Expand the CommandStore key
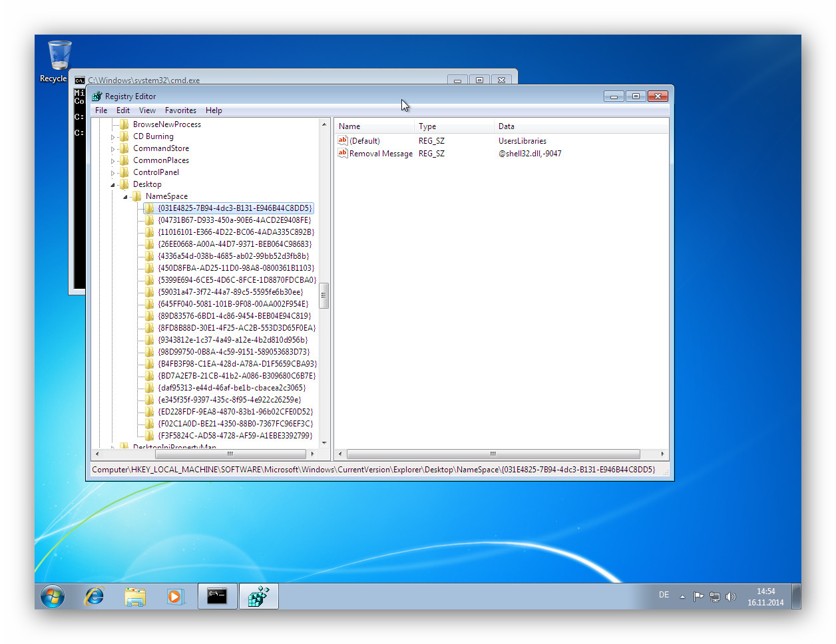836x644 pixels. [x=112, y=149]
